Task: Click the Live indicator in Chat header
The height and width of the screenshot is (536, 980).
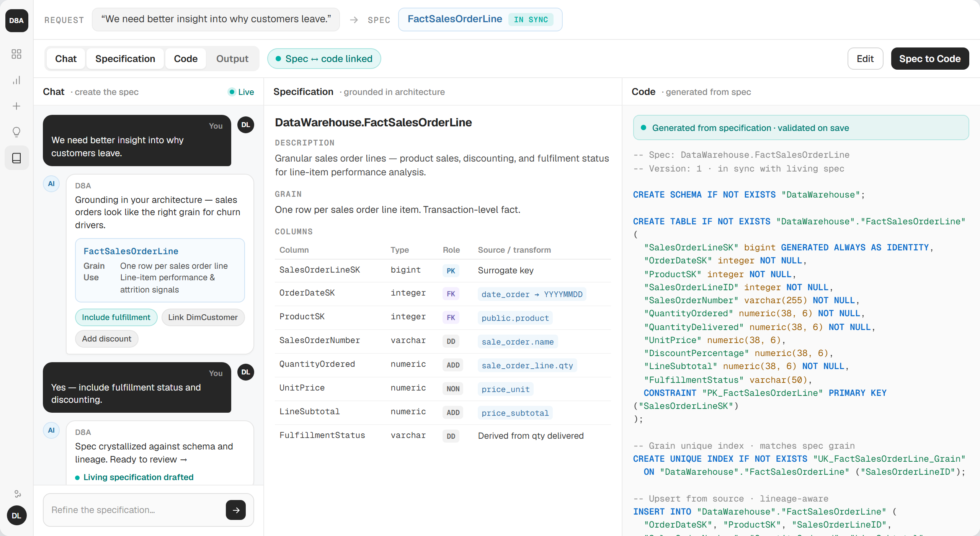Action: [x=241, y=92]
